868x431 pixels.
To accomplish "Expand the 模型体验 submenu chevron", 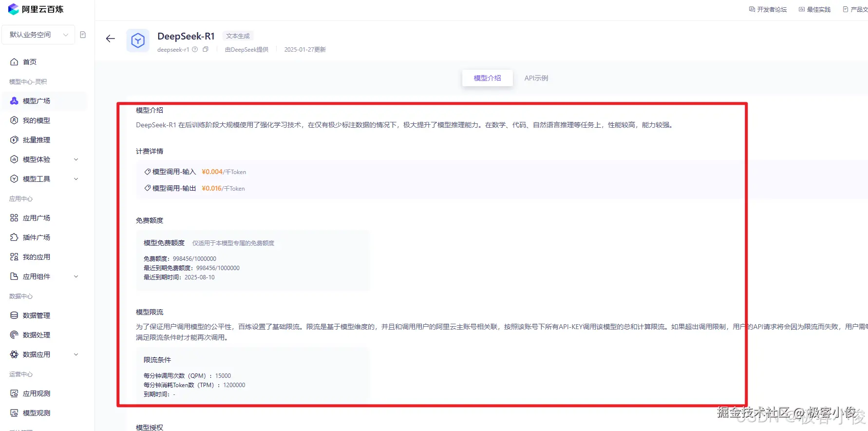I will pos(76,159).
